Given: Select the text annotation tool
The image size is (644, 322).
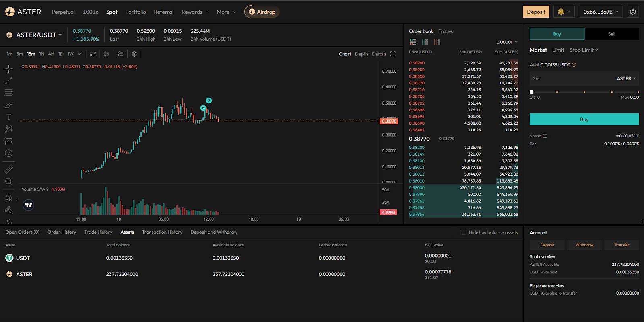Looking at the screenshot, I should 9,117.
